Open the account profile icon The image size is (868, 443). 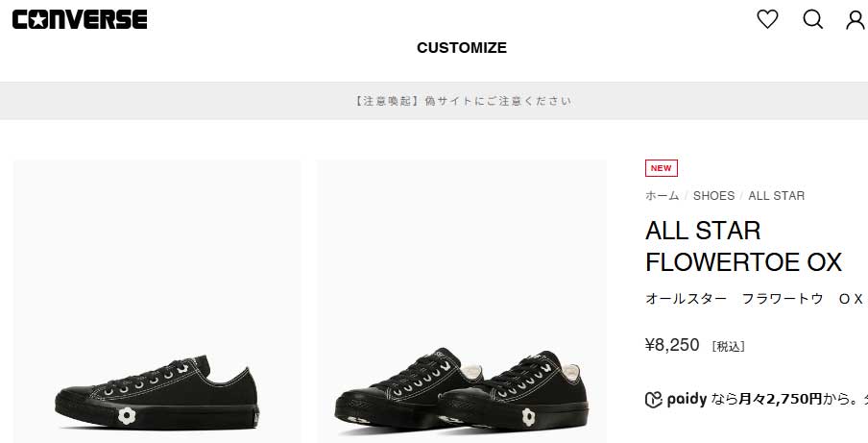coord(856,20)
